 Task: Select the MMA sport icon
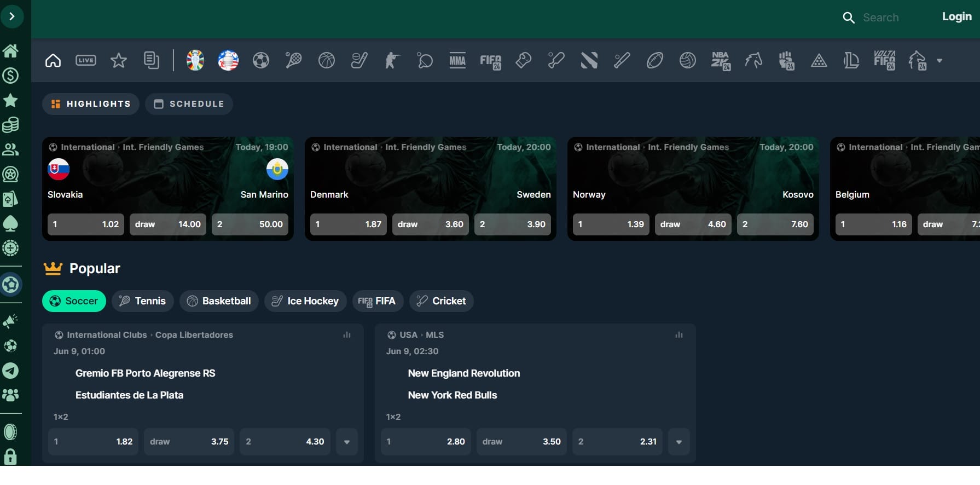point(457,60)
